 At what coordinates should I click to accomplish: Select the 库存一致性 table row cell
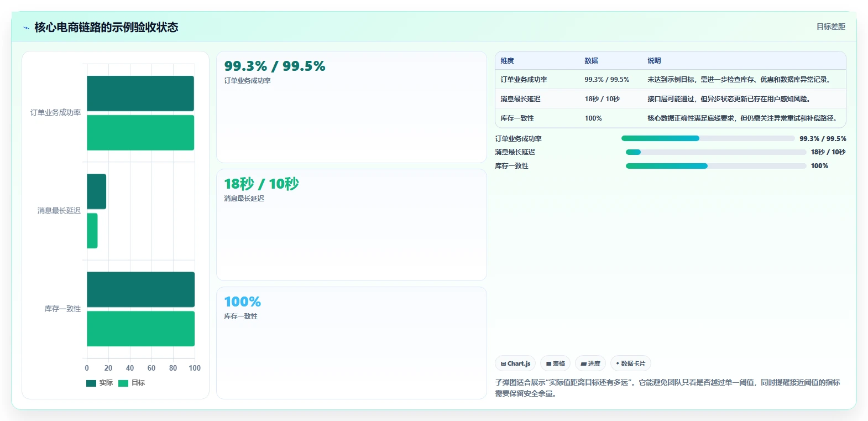click(517, 118)
